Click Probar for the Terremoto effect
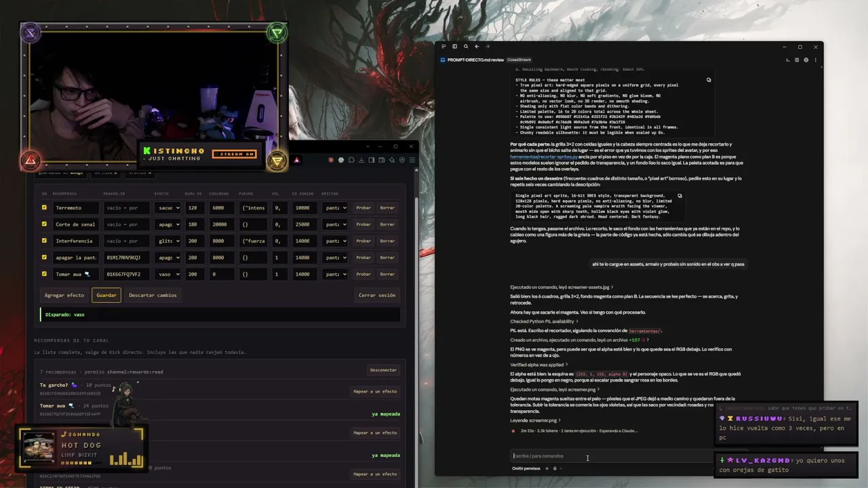Viewport: 868px width, 488px height. pyautogui.click(x=363, y=208)
